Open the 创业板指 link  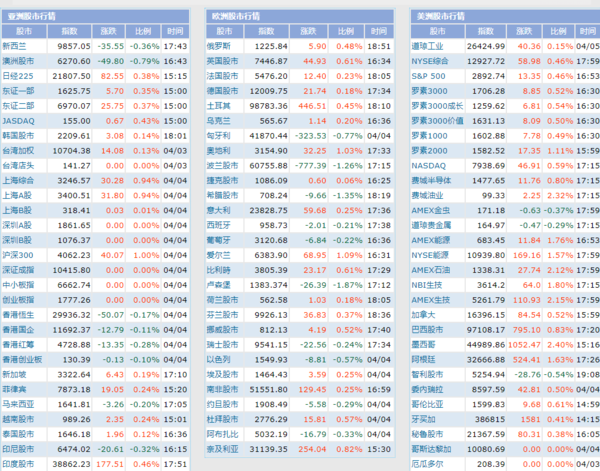(x=18, y=300)
